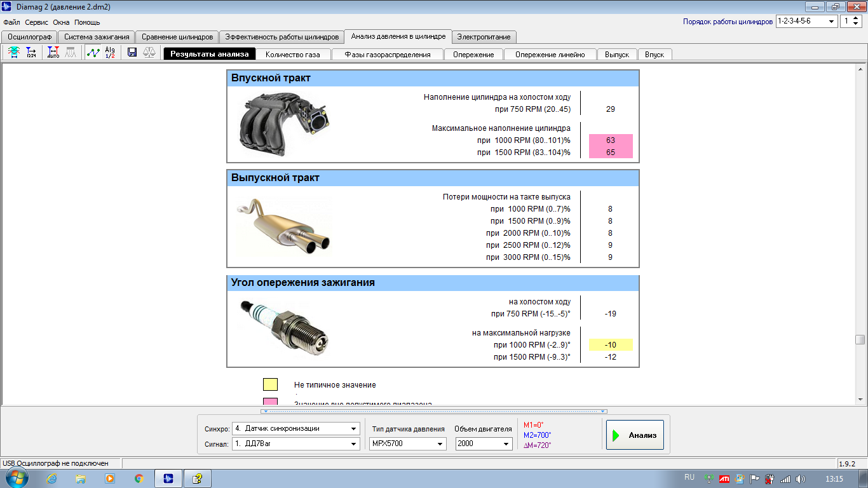The width and height of the screenshot is (868, 488).
Task: Click the balance scales toolbar icon
Action: [x=149, y=53]
